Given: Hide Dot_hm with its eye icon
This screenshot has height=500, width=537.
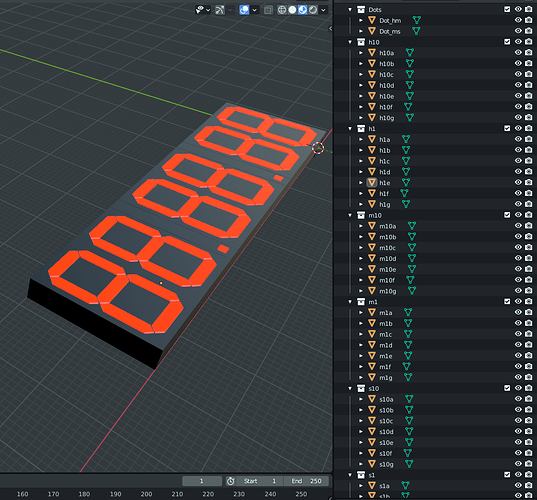Looking at the screenshot, I should coord(519,20).
